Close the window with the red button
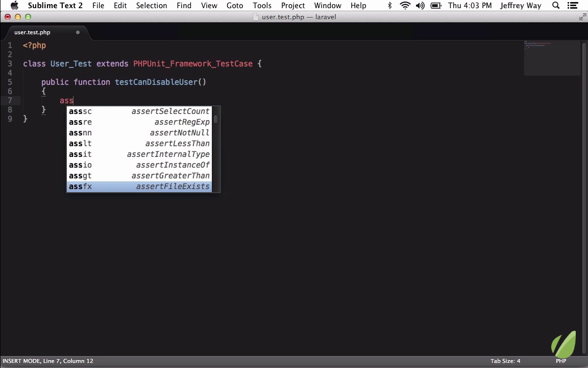 [x=8, y=17]
